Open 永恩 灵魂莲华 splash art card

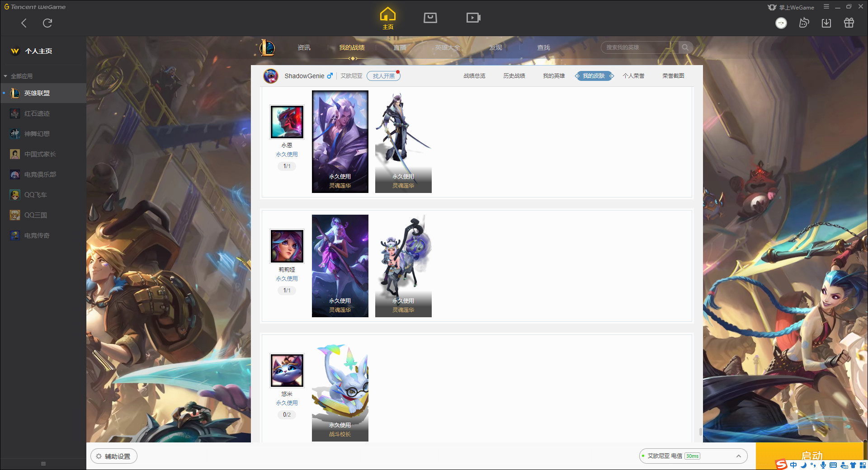pos(340,141)
